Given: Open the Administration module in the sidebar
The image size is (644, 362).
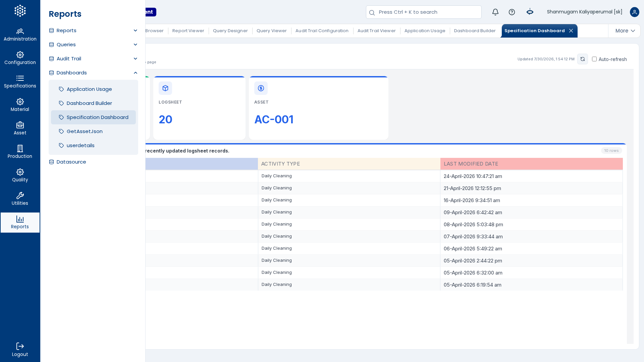Looking at the screenshot, I should (x=20, y=35).
